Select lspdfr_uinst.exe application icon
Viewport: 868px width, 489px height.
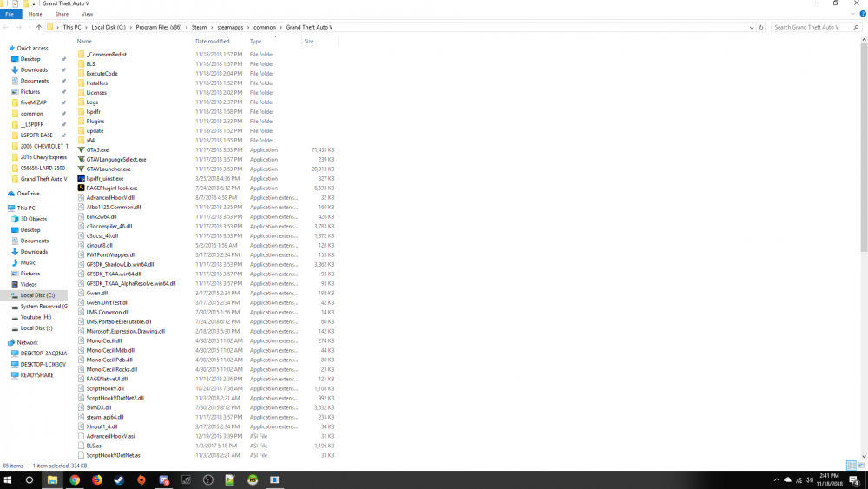point(81,178)
